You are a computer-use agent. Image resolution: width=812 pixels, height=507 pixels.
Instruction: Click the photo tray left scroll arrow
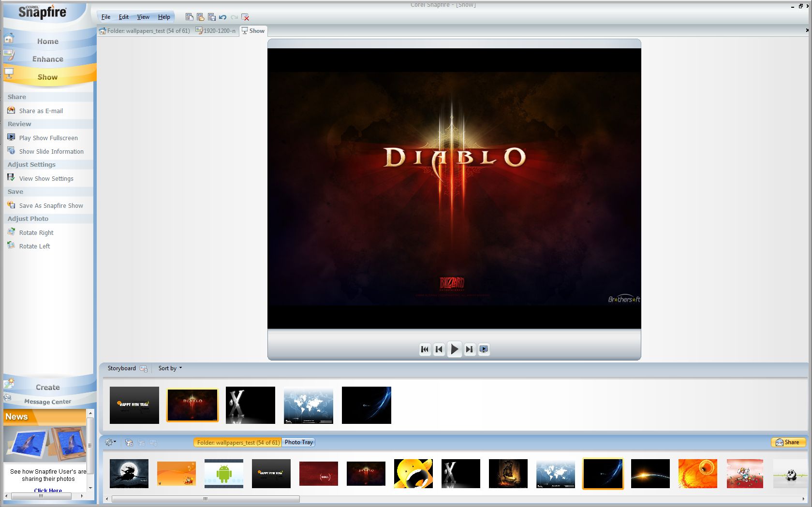coord(107,499)
